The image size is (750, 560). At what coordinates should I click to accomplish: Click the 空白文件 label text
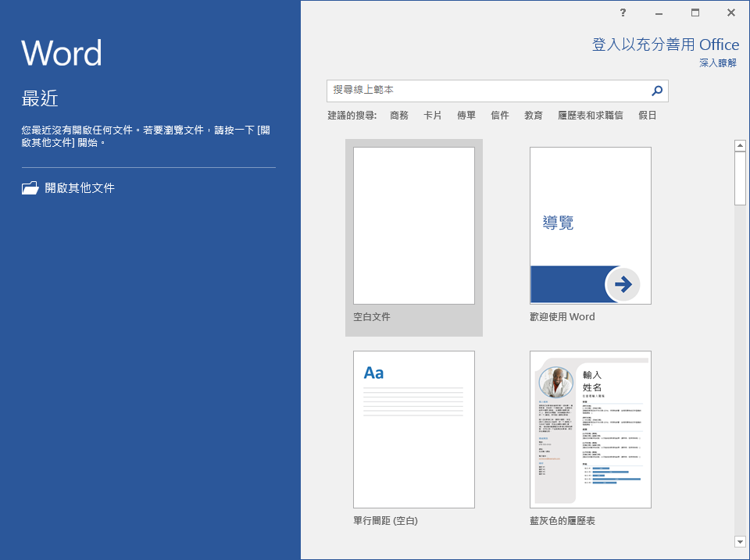click(372, 317)
